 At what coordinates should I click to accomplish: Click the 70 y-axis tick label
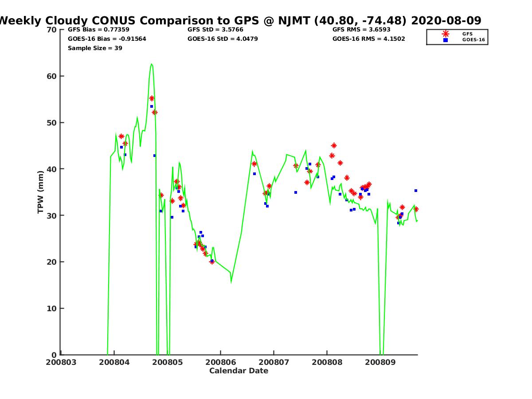pos(52,30)
